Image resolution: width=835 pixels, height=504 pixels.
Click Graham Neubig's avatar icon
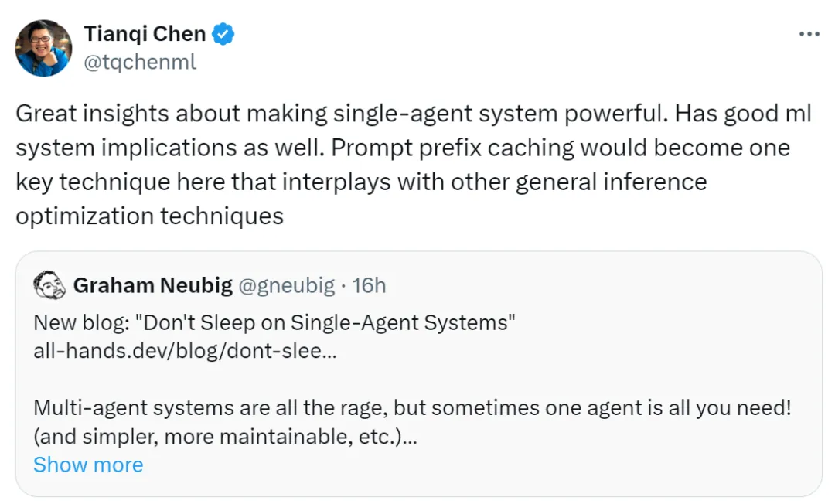(x=49, y=285)
